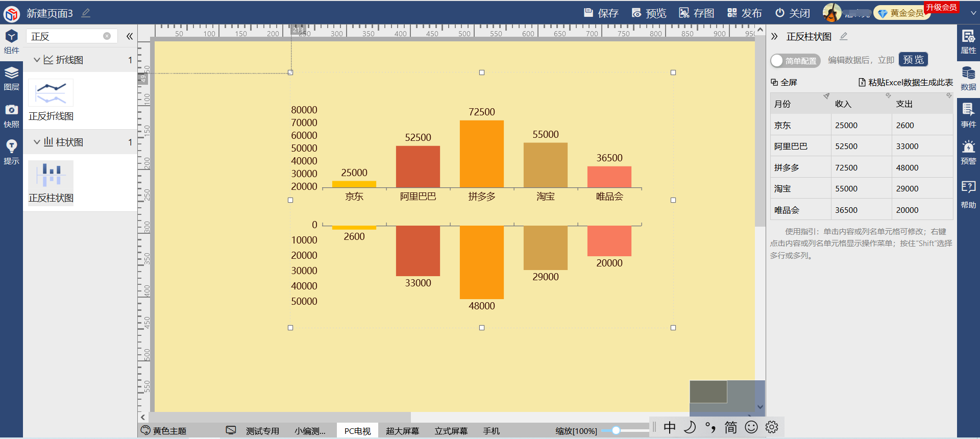Screen dimensions: 980x439
Task: Open filter on 支出 column header
Action: click(949, 96)
